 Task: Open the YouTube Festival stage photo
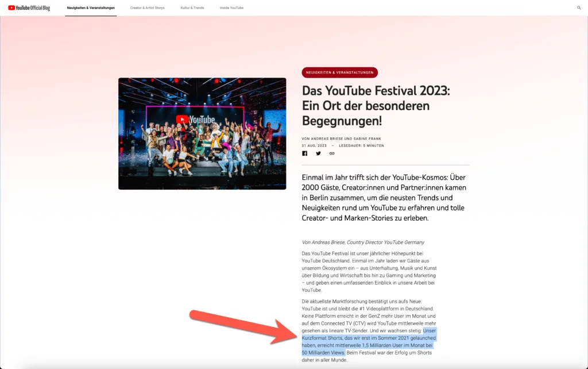point(202,134)
